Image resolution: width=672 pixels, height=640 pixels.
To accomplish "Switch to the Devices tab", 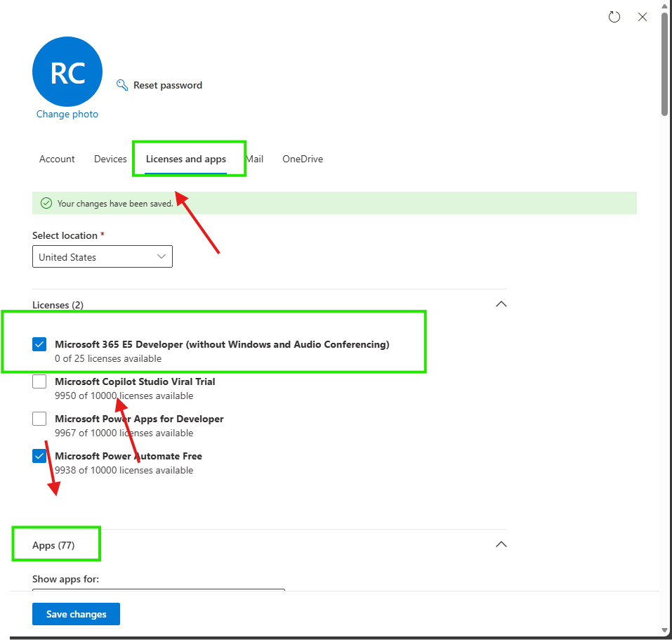I will [x=110, y=159].
